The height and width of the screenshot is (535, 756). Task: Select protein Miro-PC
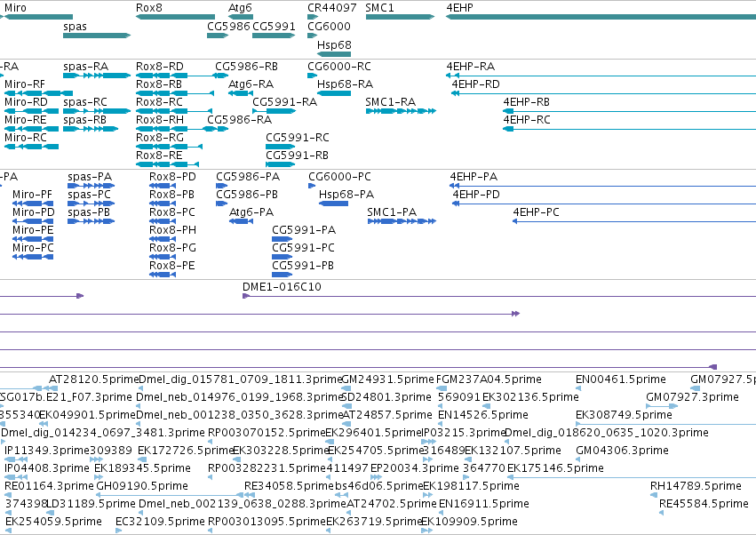(x=33, y=257)
